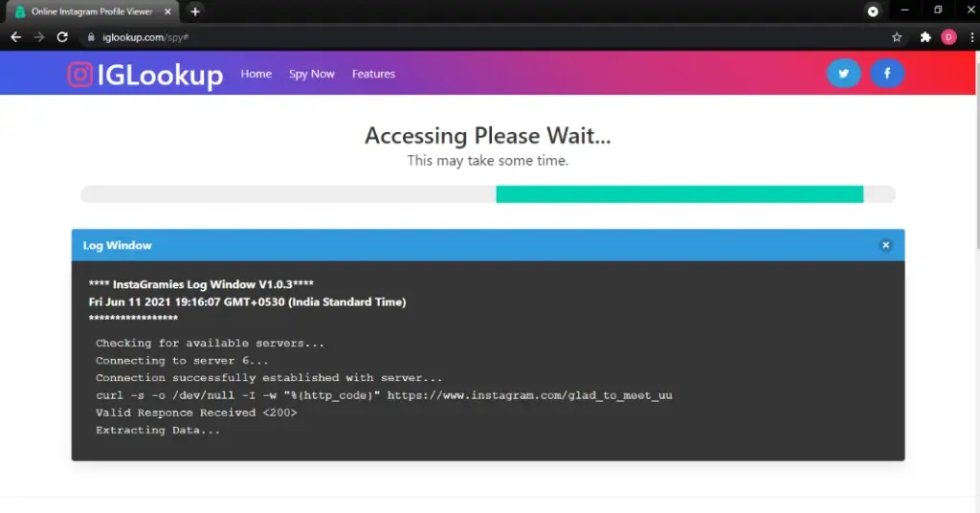
Task: Click the 'InstaGramies Log Window V1.0.3' line
Action: (201, 284)
